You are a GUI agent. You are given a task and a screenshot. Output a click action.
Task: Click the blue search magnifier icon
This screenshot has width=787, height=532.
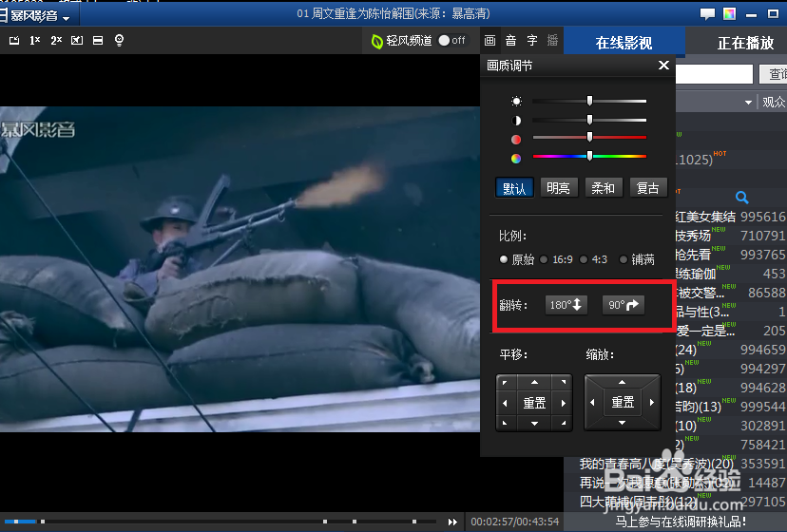point(741,198)
